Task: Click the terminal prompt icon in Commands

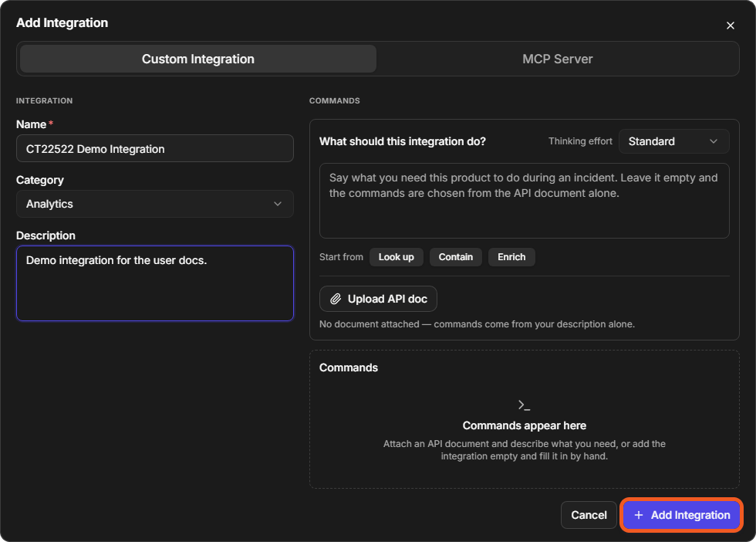Action: tap(524, 405)
